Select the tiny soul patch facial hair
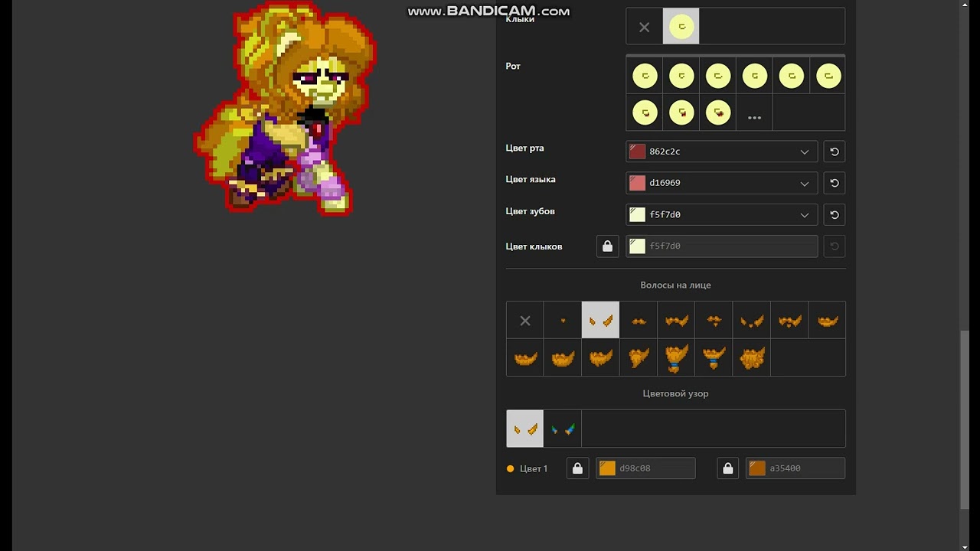Viewport: 980px width, 551px height. 563,321
